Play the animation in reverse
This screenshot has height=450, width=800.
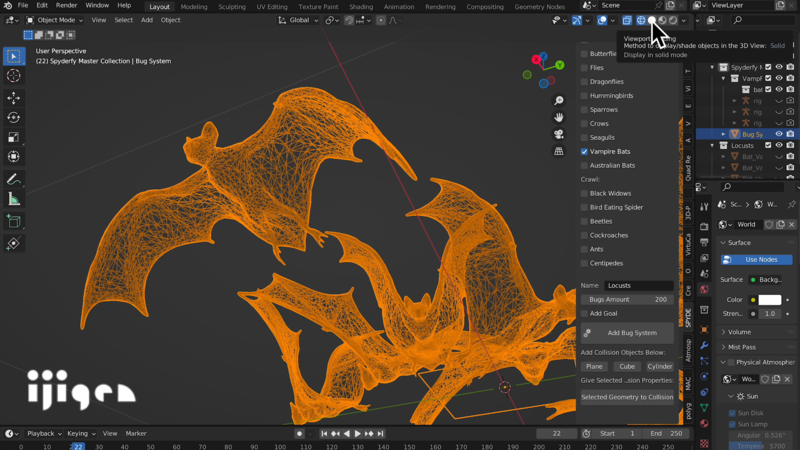pos(347,434)
